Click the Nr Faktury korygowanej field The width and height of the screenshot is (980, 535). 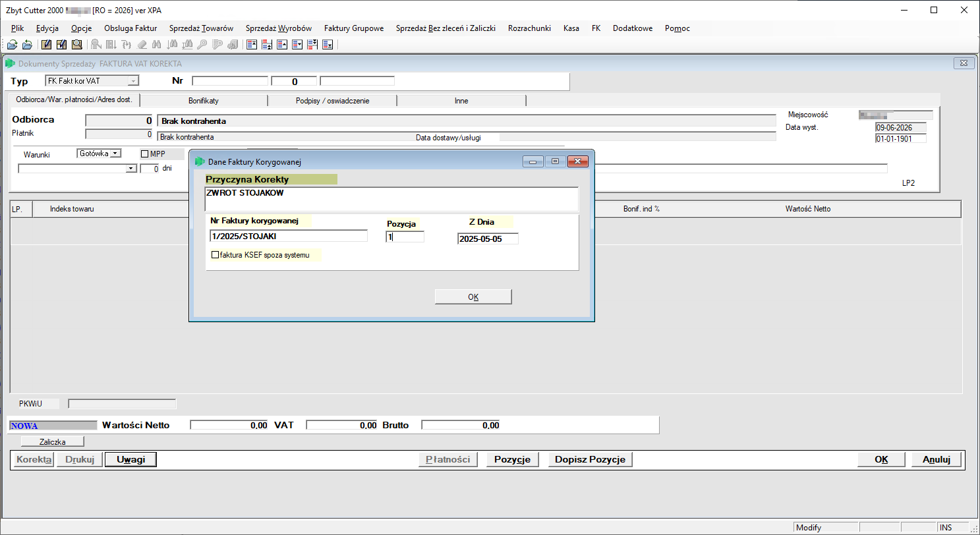[x=289, y=236]
